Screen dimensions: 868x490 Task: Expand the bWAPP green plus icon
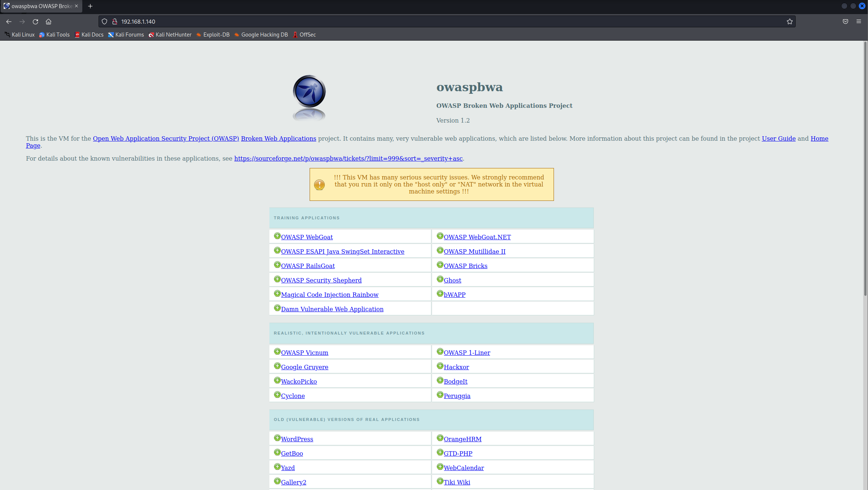[440, 294]
